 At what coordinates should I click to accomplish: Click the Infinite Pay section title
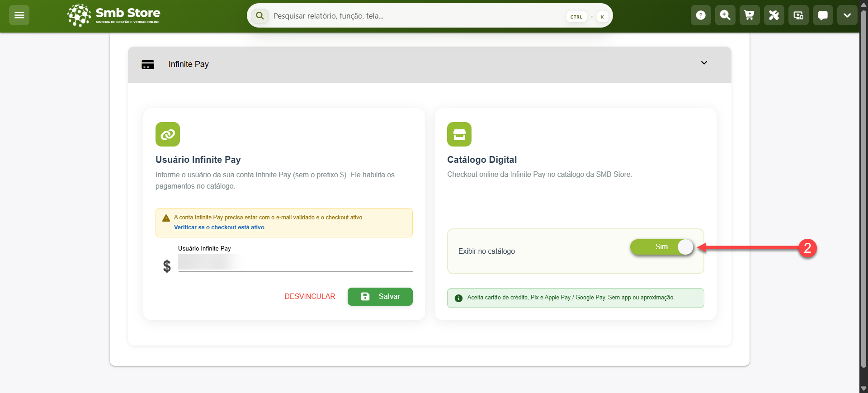pyautogui.click(x=189, y=64)
